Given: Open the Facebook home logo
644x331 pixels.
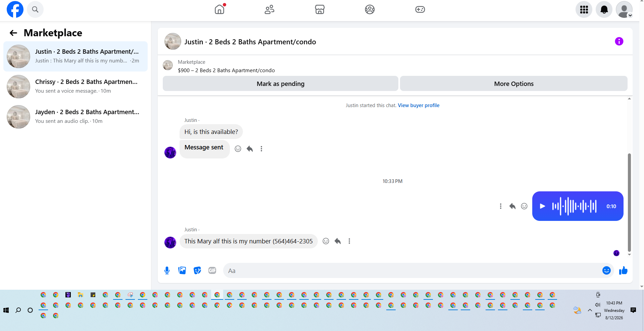Looking at the screenshot, I should (15, 9).
